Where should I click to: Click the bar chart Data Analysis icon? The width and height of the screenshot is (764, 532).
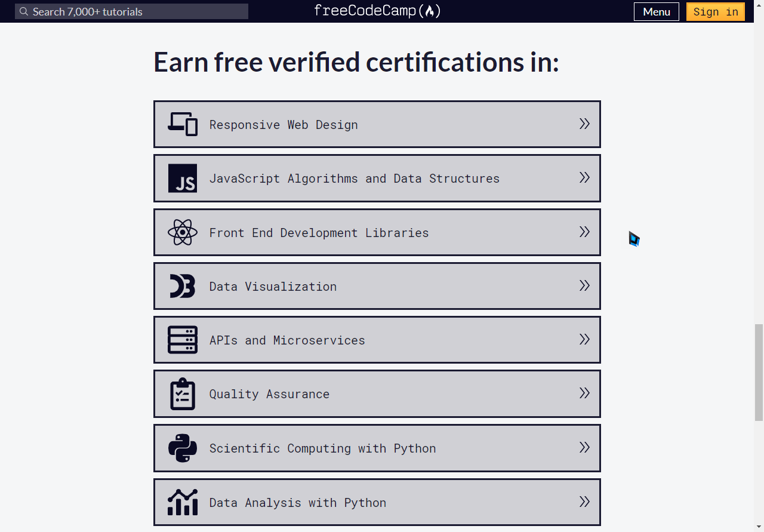(x=183, y=502)
